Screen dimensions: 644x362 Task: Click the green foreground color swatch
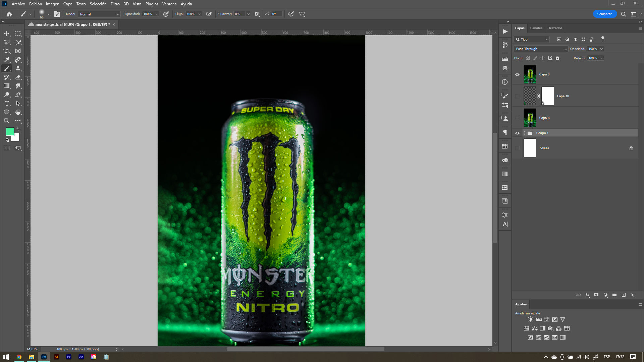pyautogui.click(x=10, y=131)
